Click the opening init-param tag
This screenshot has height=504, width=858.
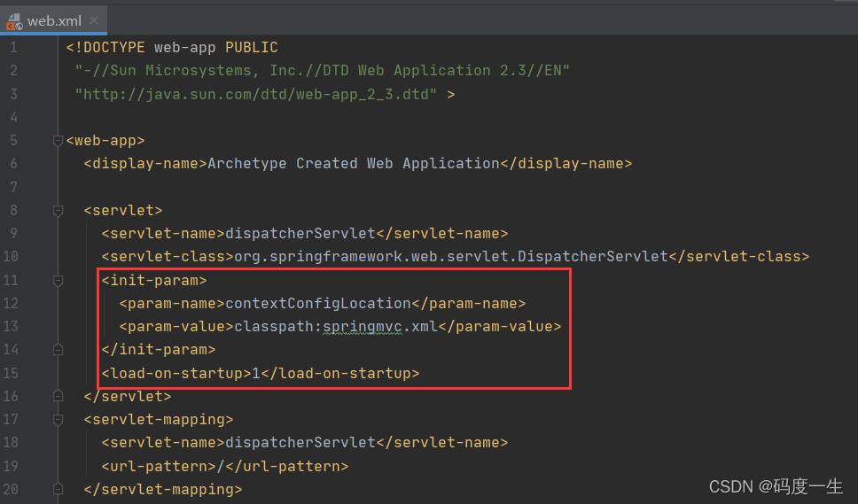(154, 281)
